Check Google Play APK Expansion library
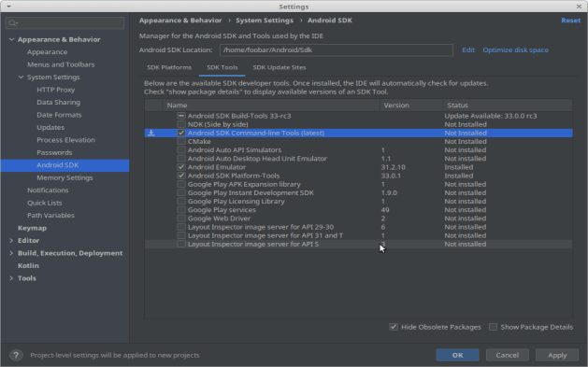Screen dimensions: 588x367 tap(181, 184)
